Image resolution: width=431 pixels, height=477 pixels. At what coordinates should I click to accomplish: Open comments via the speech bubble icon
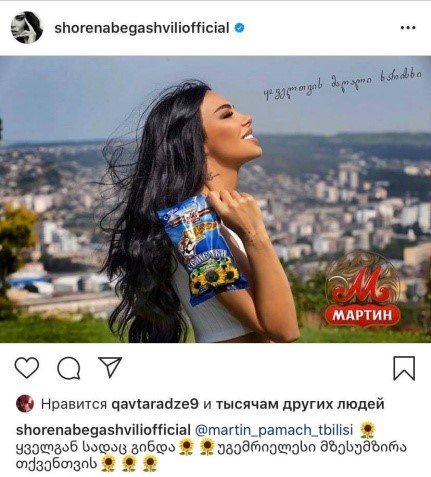[69, 369]
